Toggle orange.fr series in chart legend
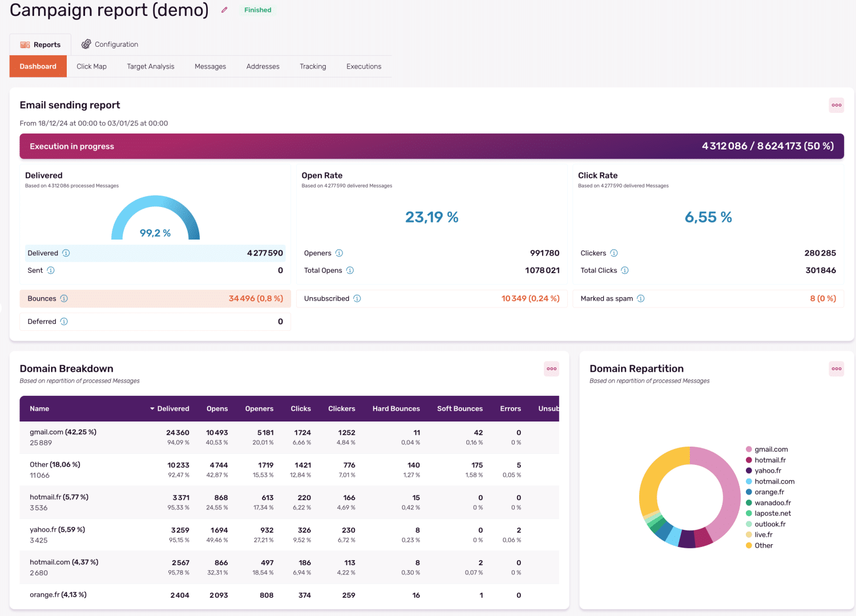This screenshot has width=856, height=616. 769,492
